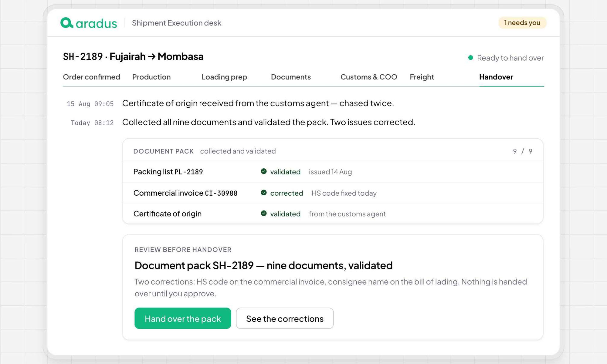This screenshot has width=607, height=364.
Task: Click the green Ready to hand over status dot
Action: [470, 58]
